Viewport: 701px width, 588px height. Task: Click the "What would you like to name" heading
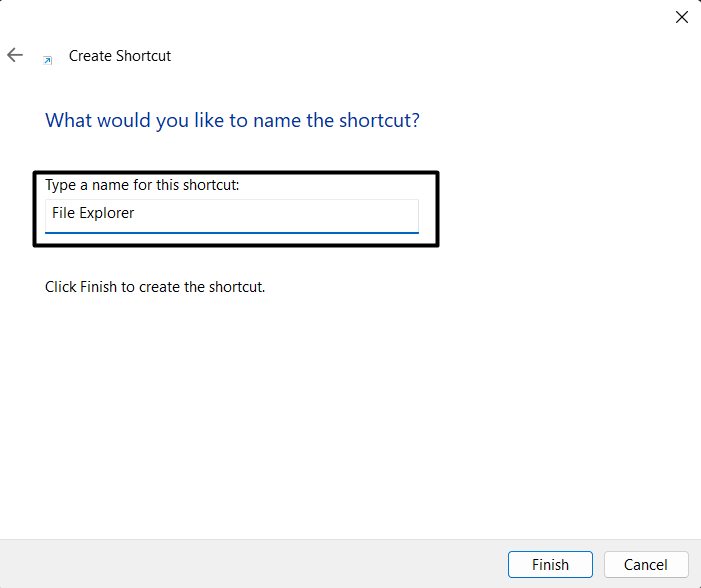[232, 121]
